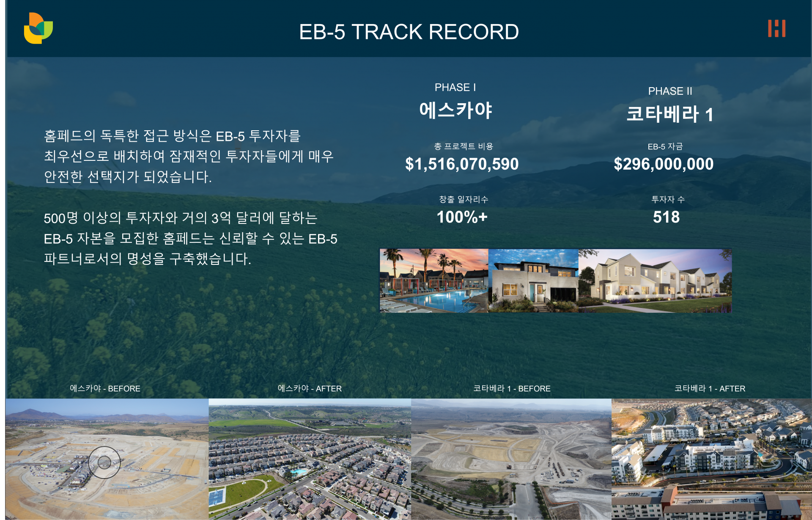Screen dimensions: 812x520
Task: Open the 에스카야 AFTER aerial photo
Action: [x=310, y=459]
